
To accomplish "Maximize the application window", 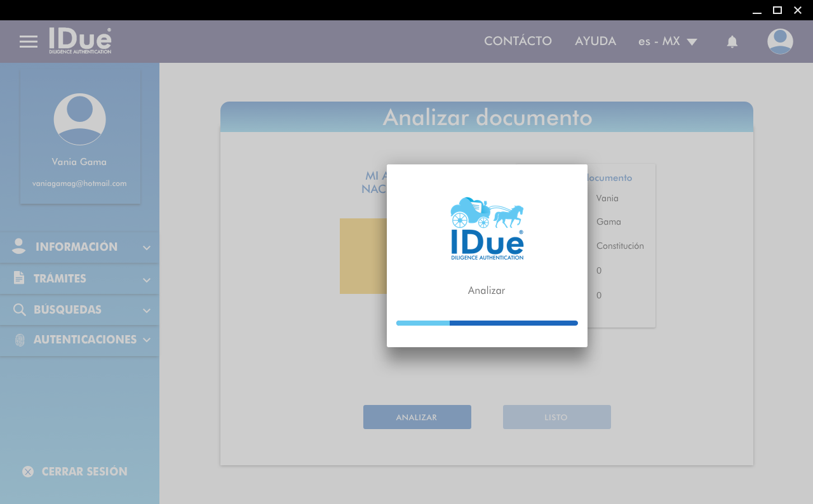I will 777,10.
